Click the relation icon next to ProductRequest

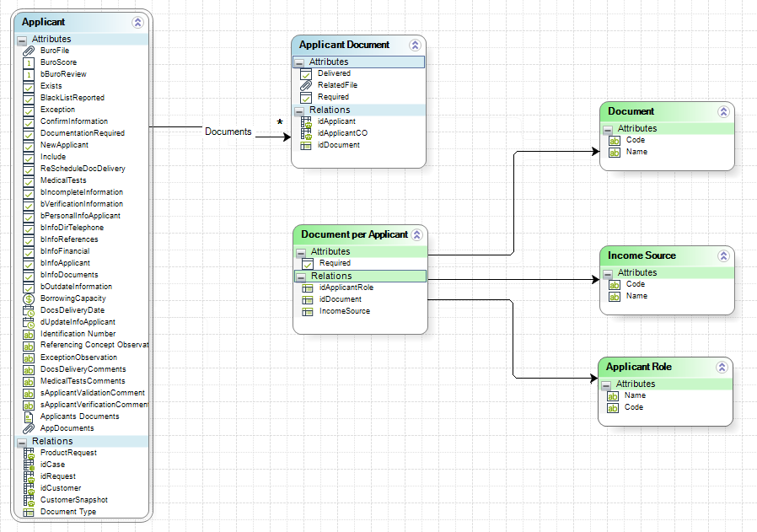[29, 453]
